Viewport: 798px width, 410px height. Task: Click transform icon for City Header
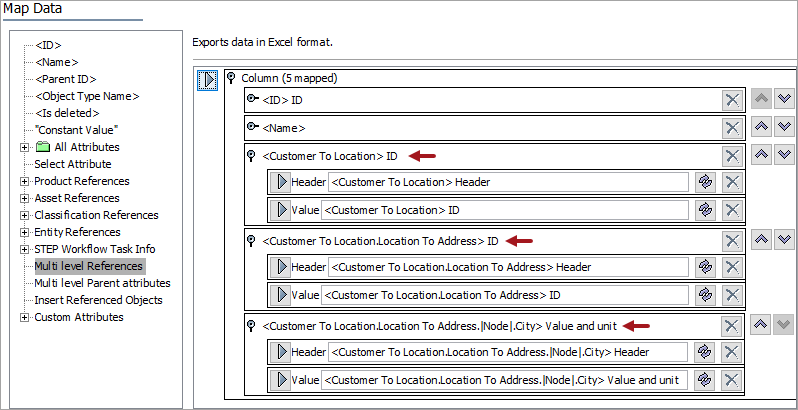pyautogui.click(x=705, y=352)
